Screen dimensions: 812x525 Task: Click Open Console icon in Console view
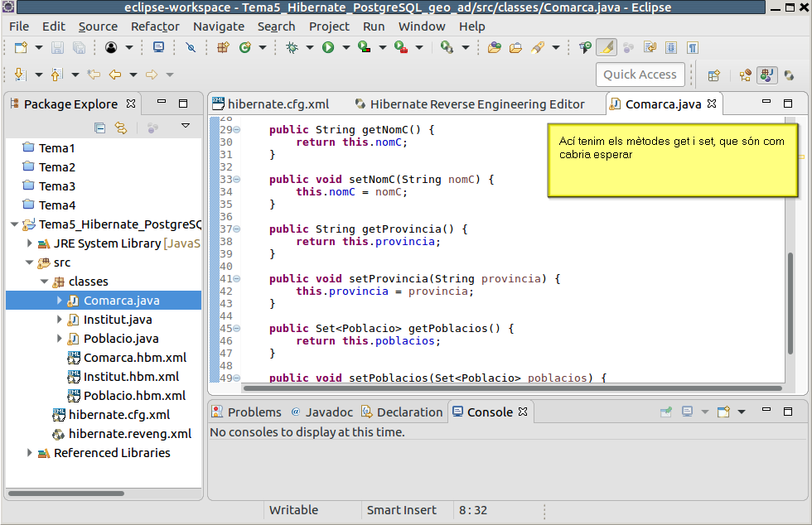(723, 412)
